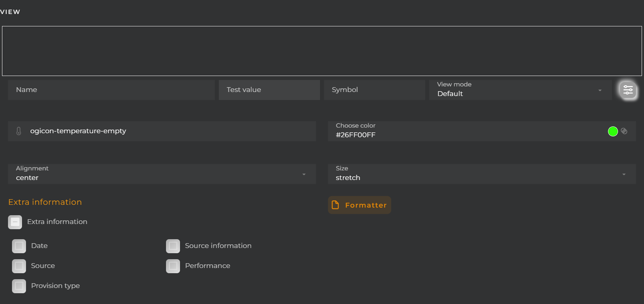
Task: Click the Provision type label
Action: click(56, 286)
